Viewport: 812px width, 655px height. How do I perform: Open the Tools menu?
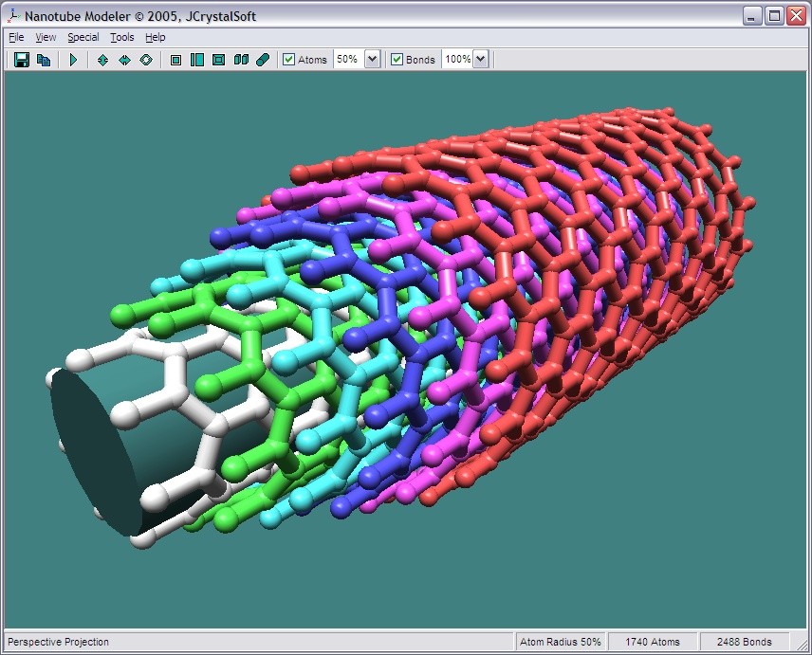(x=120, y=37)
